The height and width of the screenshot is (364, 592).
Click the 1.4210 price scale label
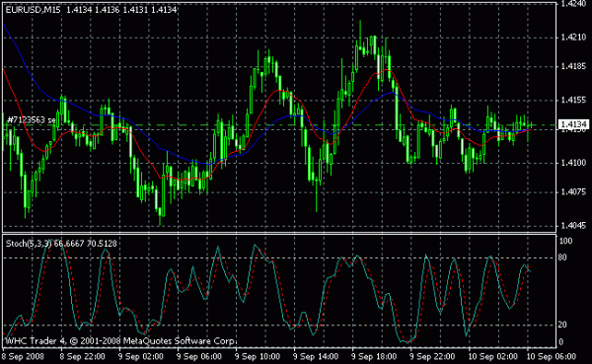[573, 37]
